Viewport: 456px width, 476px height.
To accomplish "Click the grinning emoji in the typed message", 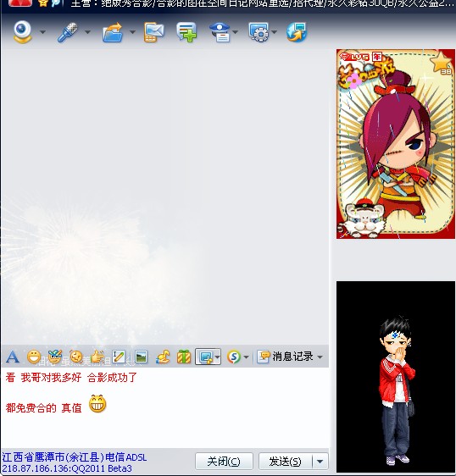I will click(x=97, y=404).
